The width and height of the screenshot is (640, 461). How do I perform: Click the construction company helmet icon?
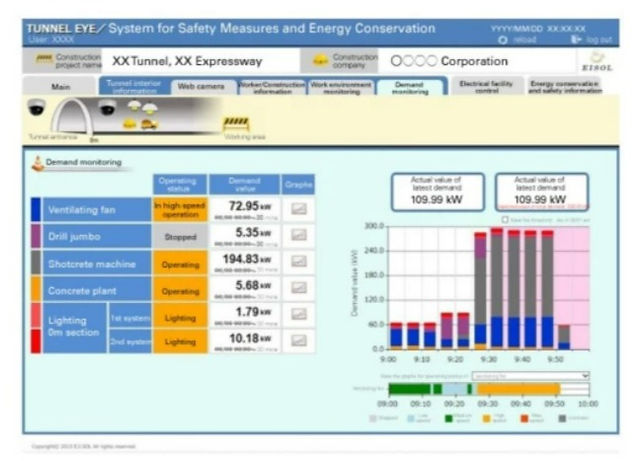[321, 61]
